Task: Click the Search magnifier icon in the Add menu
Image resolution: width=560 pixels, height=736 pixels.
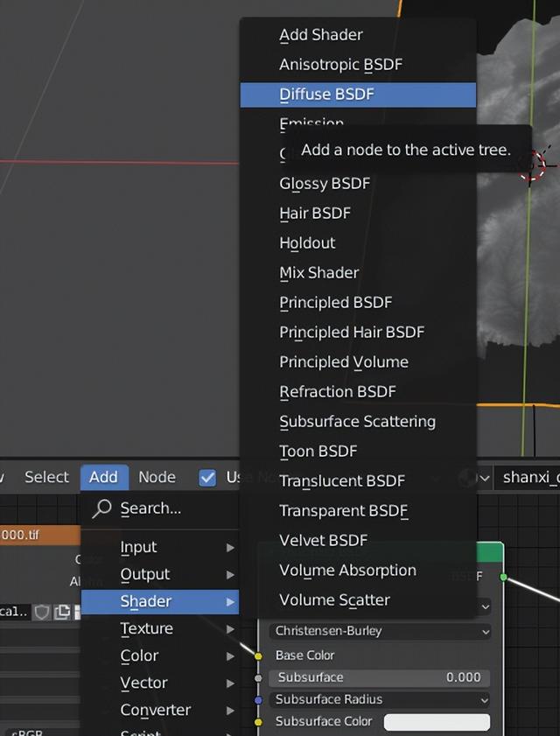Action: pyautogui.click(x=101, y=508)
